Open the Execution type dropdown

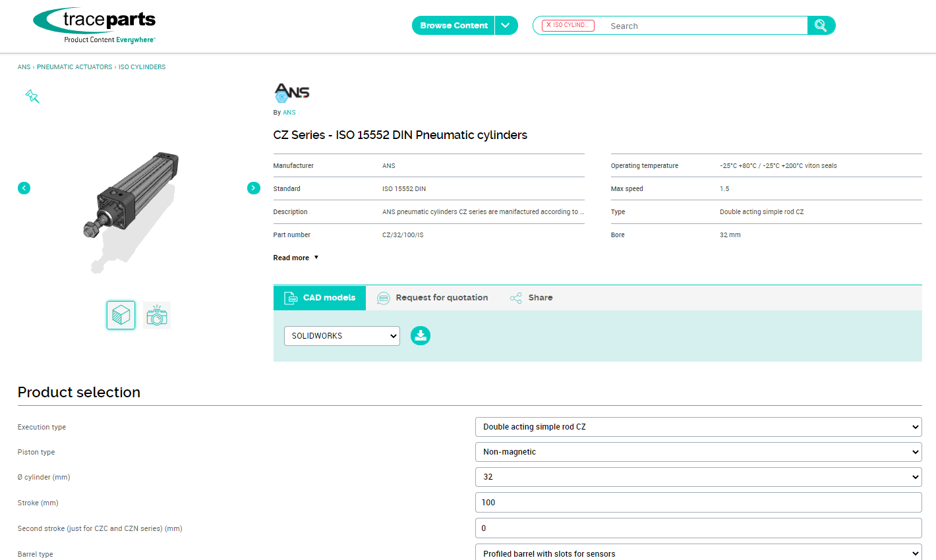pos(698,427)
